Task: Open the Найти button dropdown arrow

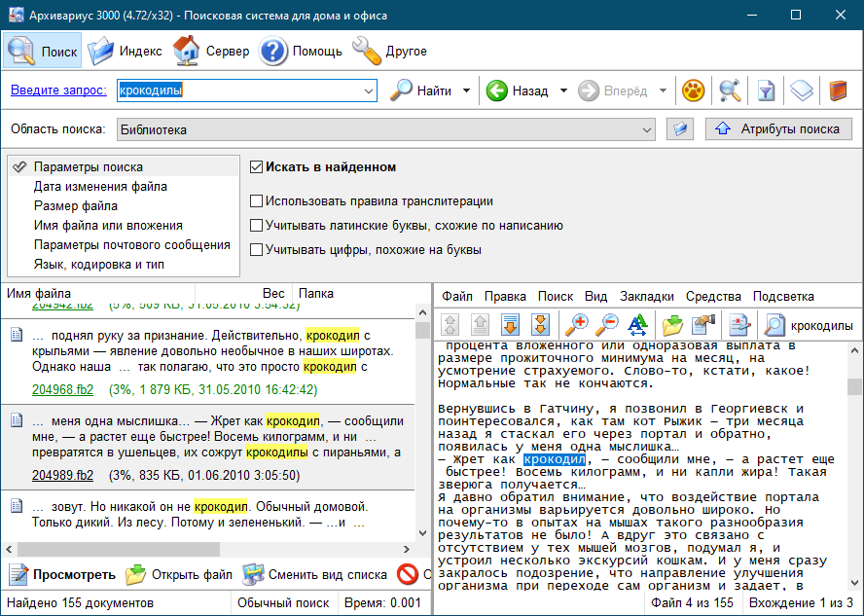Action: tap(467, 91)
